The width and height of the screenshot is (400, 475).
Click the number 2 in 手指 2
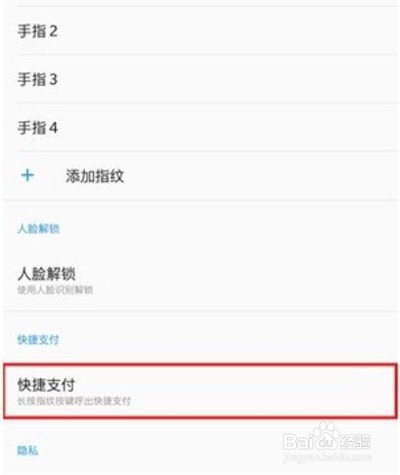tap(53, 31)
